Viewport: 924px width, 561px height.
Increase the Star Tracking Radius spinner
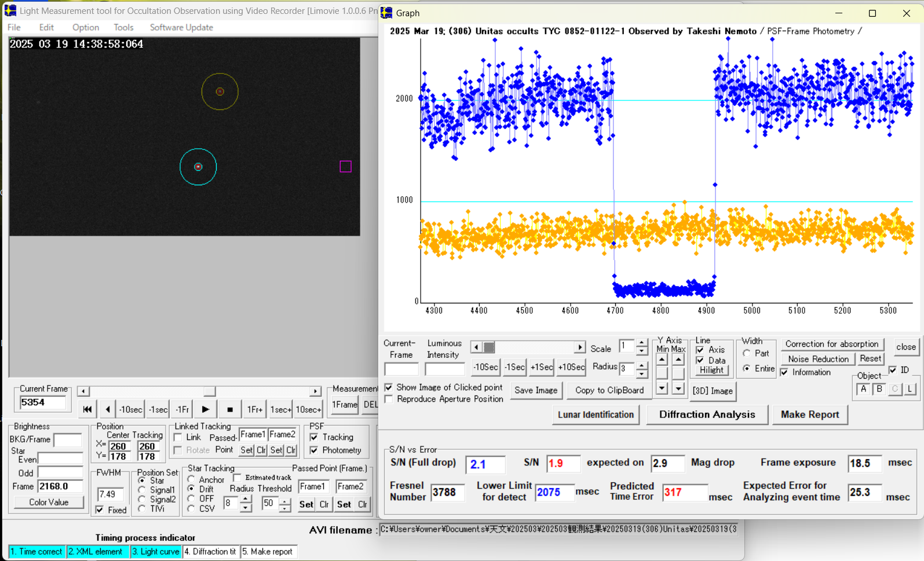(246, 500)
